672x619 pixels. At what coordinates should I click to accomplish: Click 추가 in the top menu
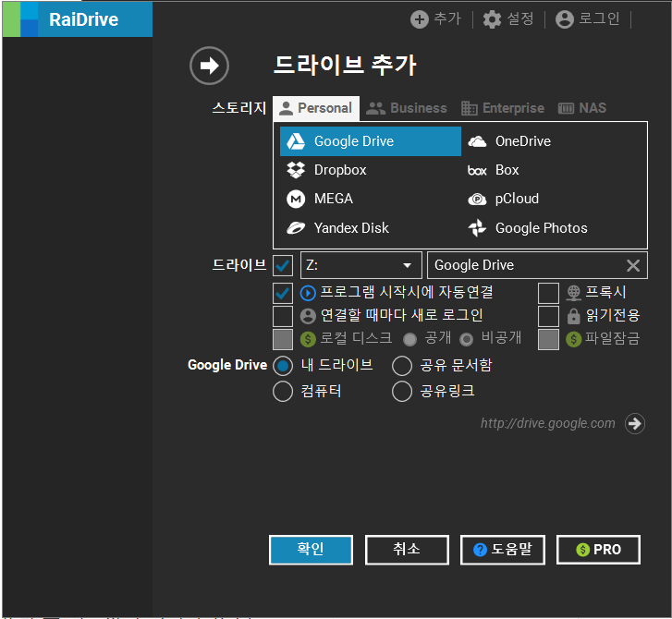(x=447, y=18)
